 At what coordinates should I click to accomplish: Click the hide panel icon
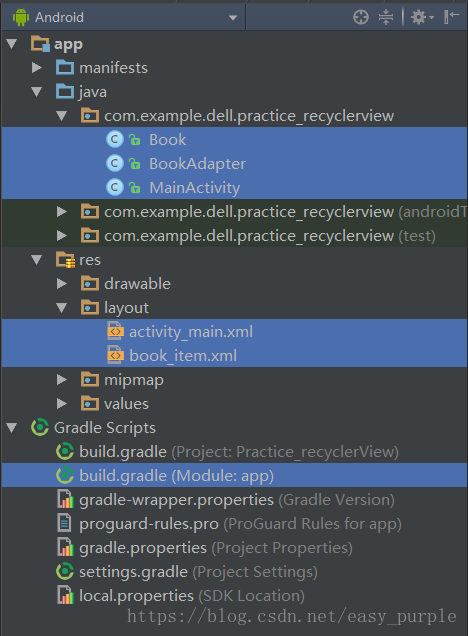(x=451, y=17)
